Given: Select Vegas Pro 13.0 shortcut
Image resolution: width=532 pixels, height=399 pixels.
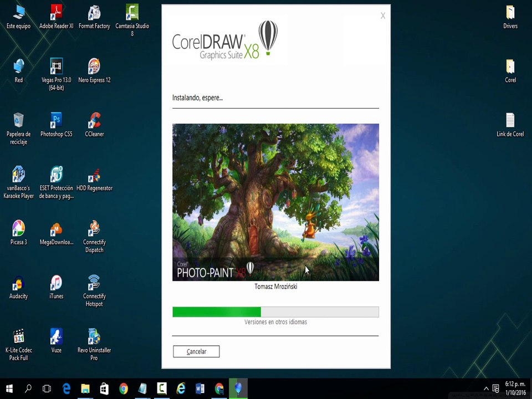Looking at the screenshot, I should coord(57,74).
